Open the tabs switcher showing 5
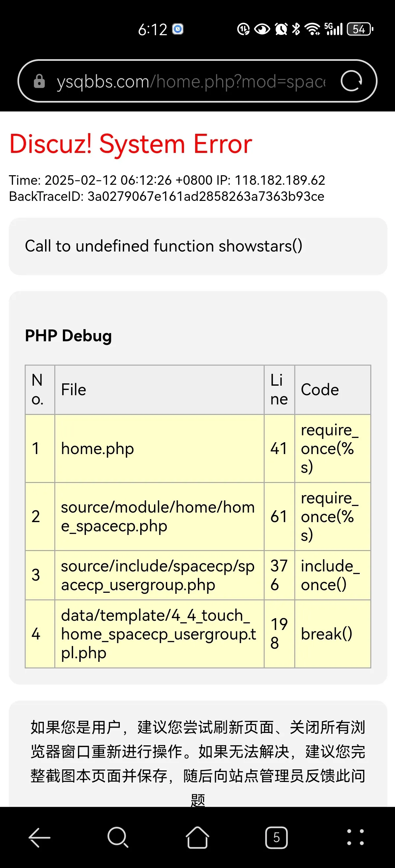Image resolution: width=395 pixels, height=868 pixels. [276, 837]
